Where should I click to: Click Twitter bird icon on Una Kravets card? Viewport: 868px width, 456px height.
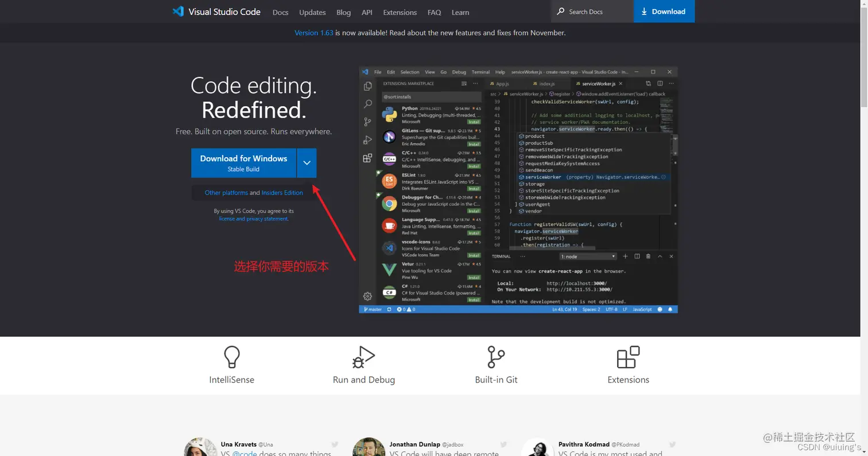tap(335, 444)
